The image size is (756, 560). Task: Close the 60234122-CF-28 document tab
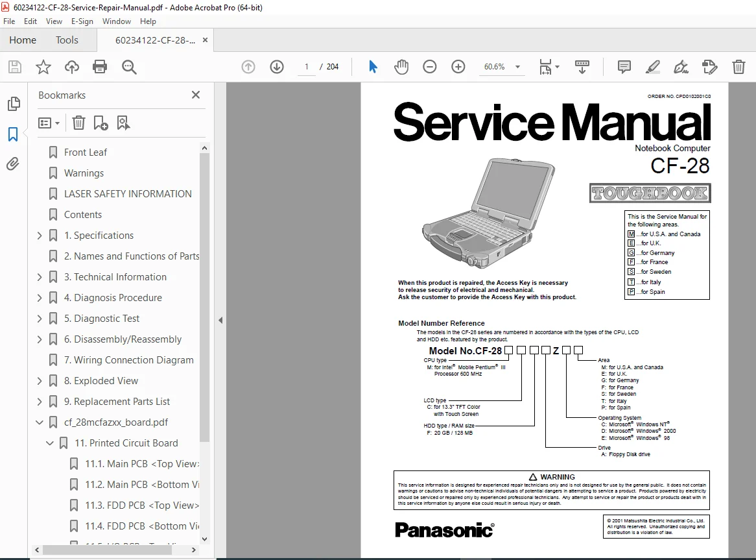205,40
